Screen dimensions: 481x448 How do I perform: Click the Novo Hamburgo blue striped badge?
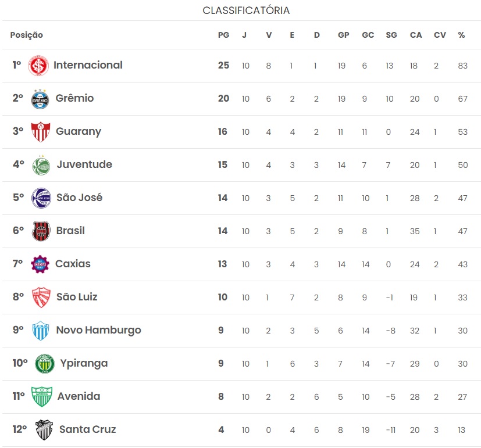[41, 330]
